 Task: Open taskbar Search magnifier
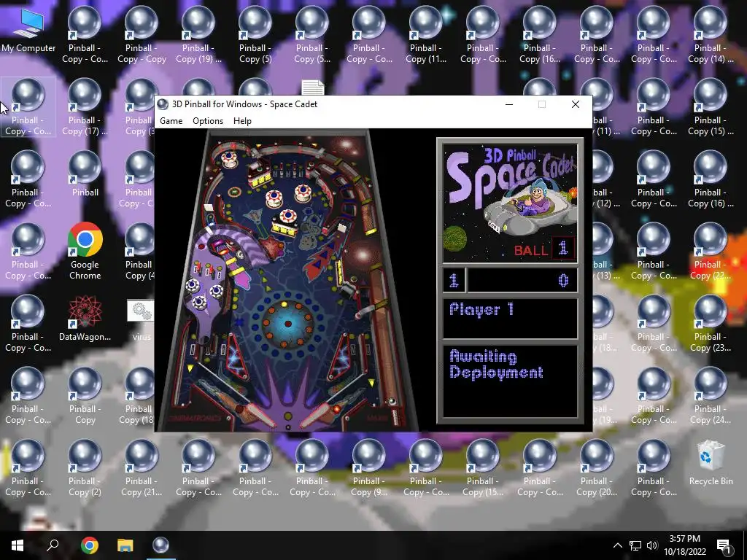click(x=53, y=545)
